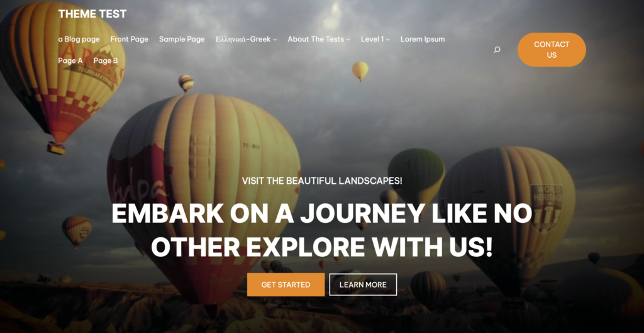Expand the Ελληνικά-Greek submenu chevron
Image resolution: width=644 pixels, height=333 pixels.
[275, 40]
